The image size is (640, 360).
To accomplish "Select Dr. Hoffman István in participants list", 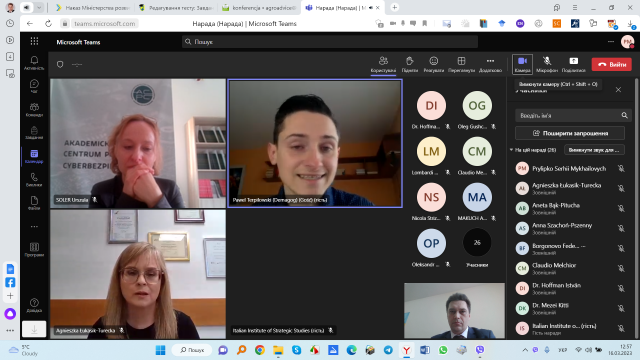I will pos(570,288).
